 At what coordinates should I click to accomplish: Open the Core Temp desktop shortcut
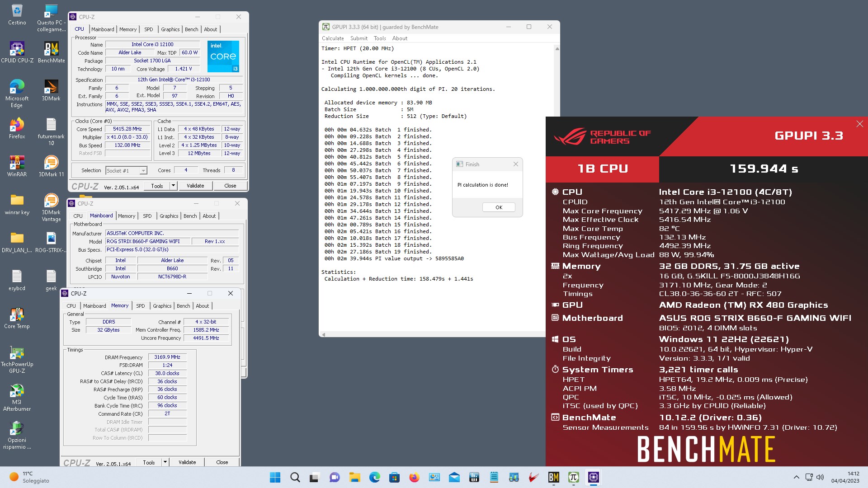pyautogui.click(x=17, y=318)
